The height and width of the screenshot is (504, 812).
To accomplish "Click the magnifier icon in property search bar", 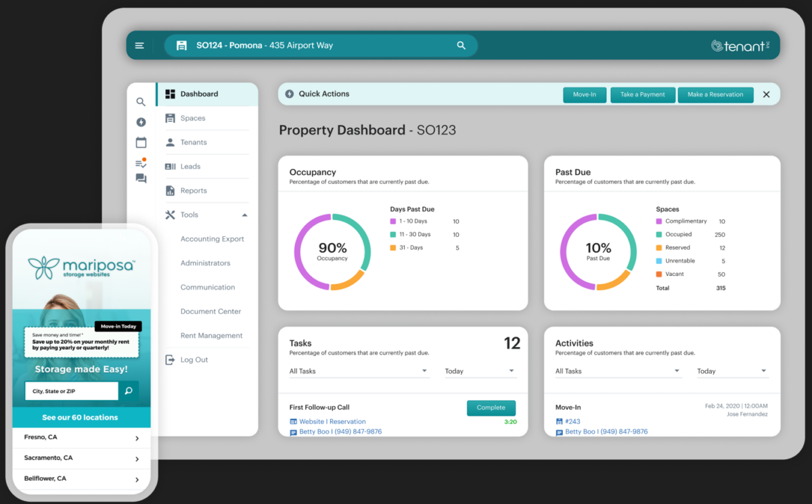I will [x=461, y=46].
